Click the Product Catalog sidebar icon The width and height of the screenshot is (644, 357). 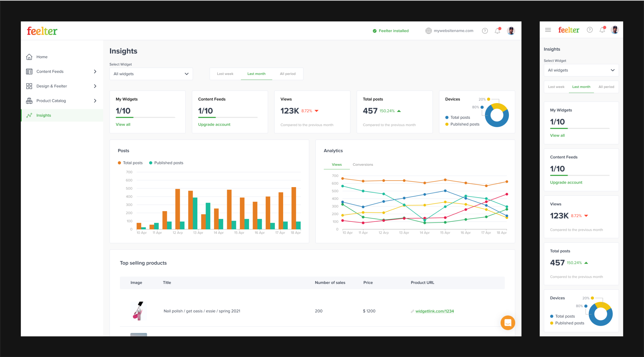(x=29, y=101)
